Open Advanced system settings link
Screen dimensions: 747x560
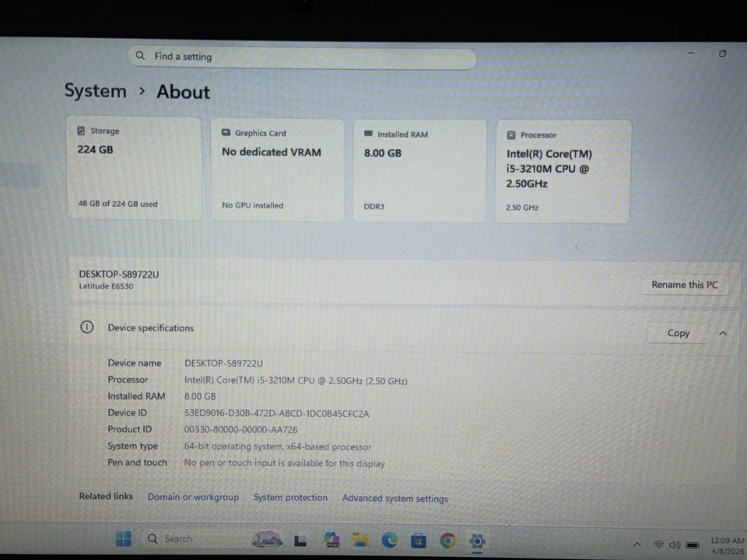(395, 498)
